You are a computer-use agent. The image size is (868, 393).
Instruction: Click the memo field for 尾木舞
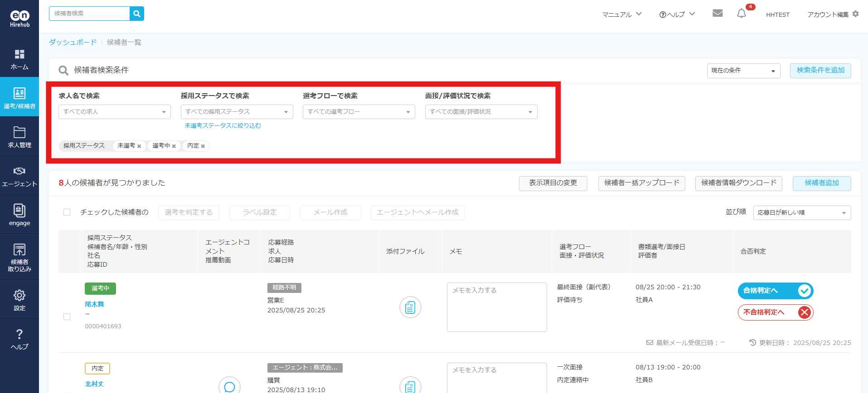pos(496,307)
